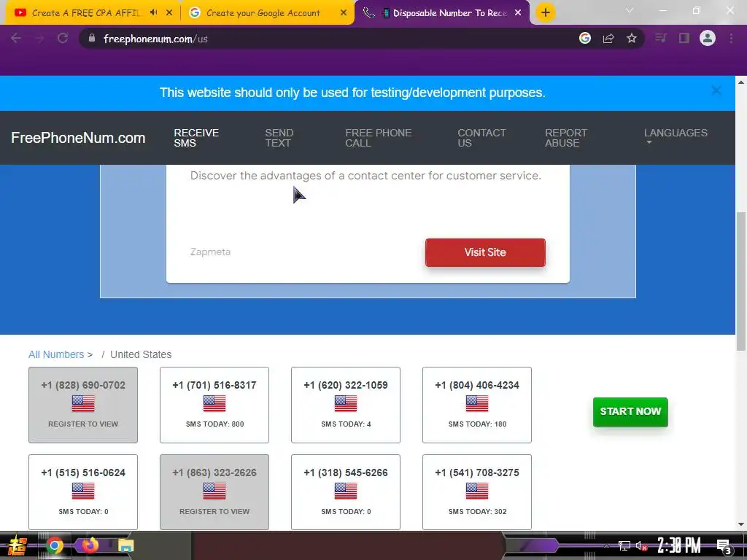This screenshot has height=560, width=747.
Task: Reload the page with refresh icon
Action: [63, 39]
